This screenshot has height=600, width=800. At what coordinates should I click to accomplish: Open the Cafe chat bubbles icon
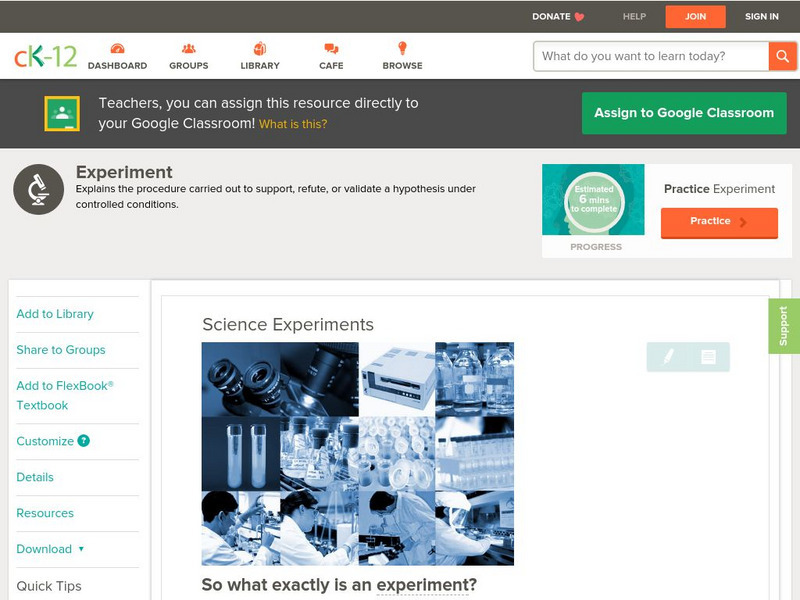click(331, 48)
